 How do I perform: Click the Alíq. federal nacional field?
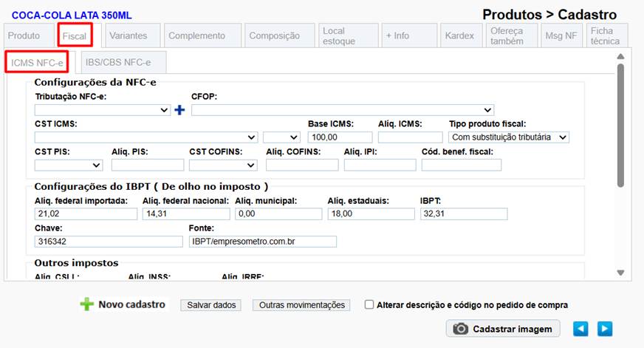coord(186,214)
